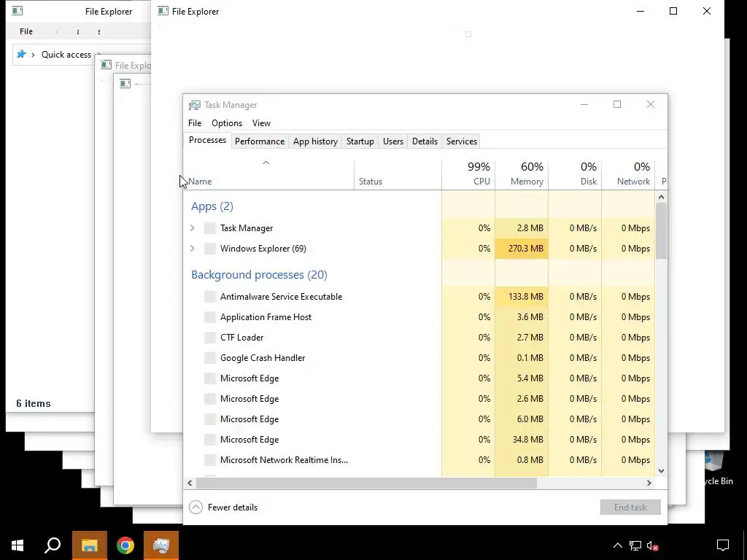747x560 pixels.
Task: Select CTF Loader process
Action: pos(419,338)
